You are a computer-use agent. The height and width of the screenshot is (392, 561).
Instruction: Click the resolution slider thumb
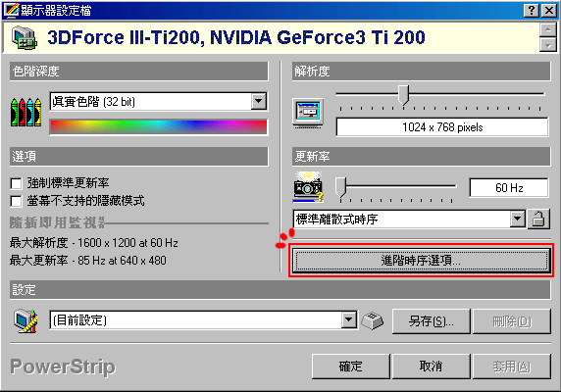[x=403, y=95]
